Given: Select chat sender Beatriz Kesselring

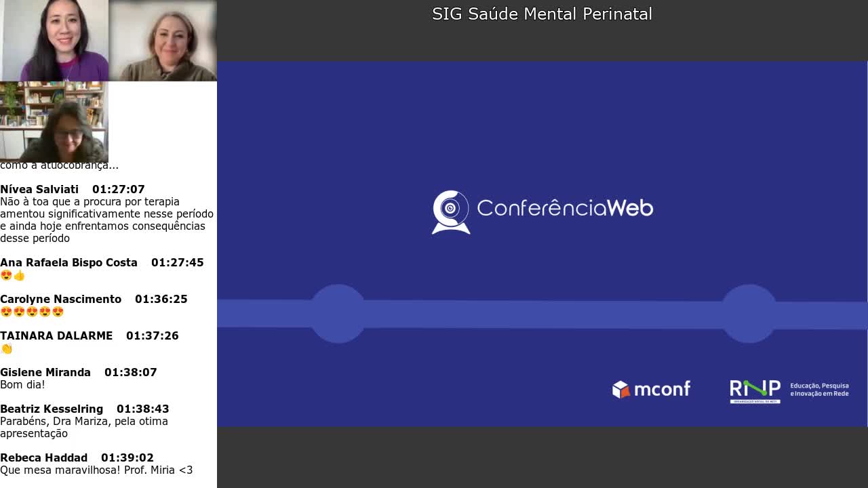Looking at the screenshot, I should tap(52, 409).
